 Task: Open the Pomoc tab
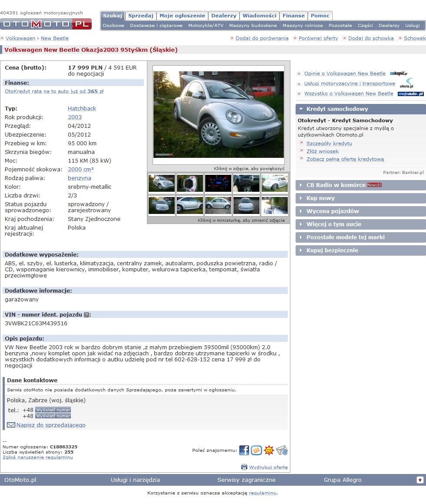[320, 16]
